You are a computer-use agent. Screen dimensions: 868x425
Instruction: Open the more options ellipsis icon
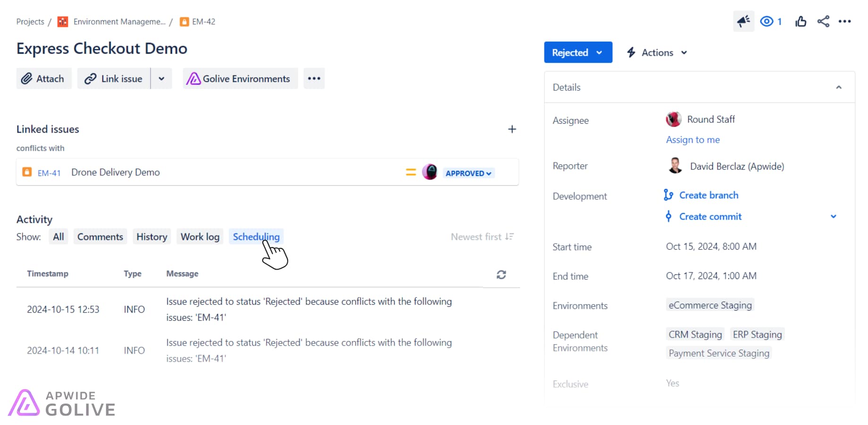[x=845, y=21]
